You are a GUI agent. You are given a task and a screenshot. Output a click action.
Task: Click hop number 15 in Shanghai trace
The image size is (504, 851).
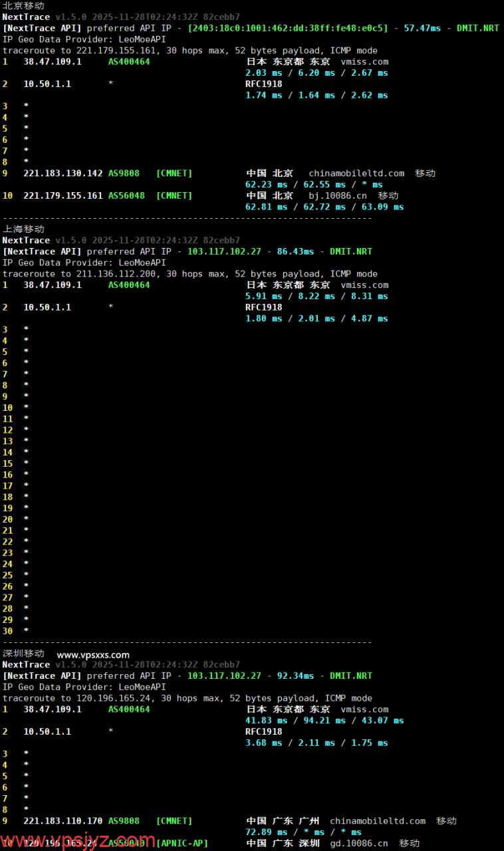click(x=7, y=463)
